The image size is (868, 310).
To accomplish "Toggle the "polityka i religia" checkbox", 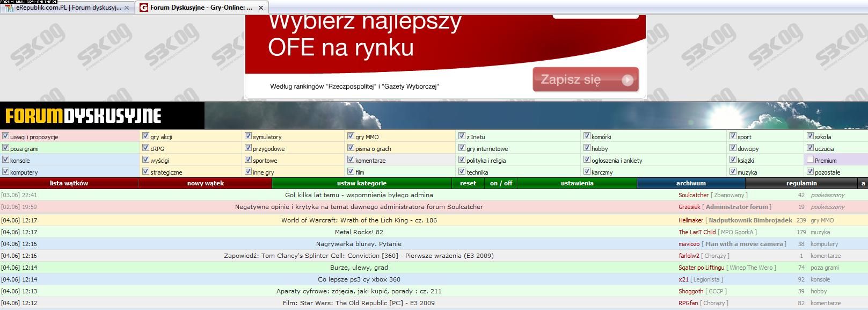I will pyautogui.click(x=462, y=160).
